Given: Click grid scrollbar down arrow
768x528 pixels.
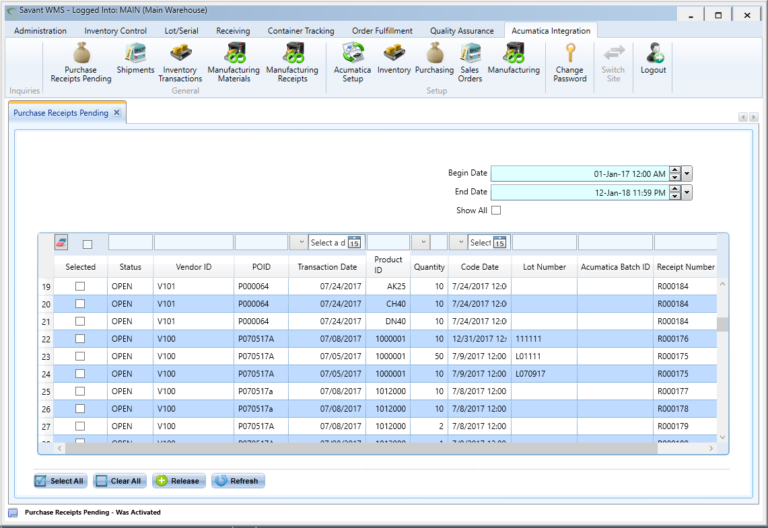Looking at the screenshot, I should pos(722,437).
